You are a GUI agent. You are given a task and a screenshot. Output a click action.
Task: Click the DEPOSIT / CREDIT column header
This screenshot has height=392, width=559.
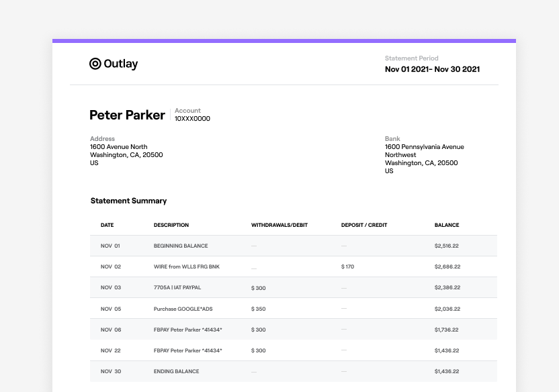point(363,225)
